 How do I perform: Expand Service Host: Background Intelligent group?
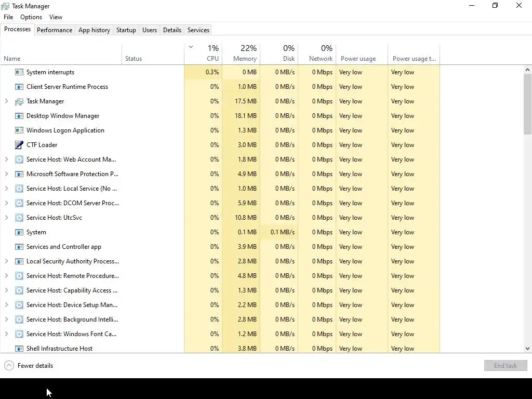pyautogui.click(x=6, y=320)
